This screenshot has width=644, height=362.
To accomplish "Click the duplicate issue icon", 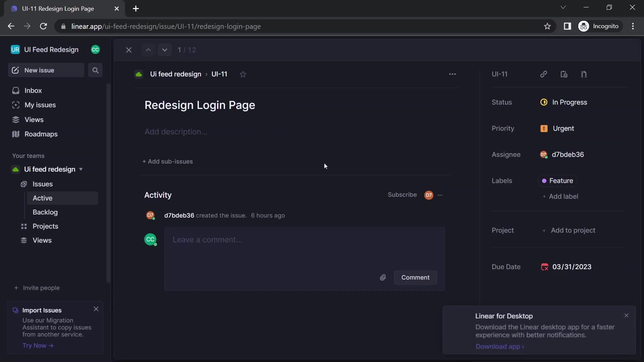I will click(565, 74).
